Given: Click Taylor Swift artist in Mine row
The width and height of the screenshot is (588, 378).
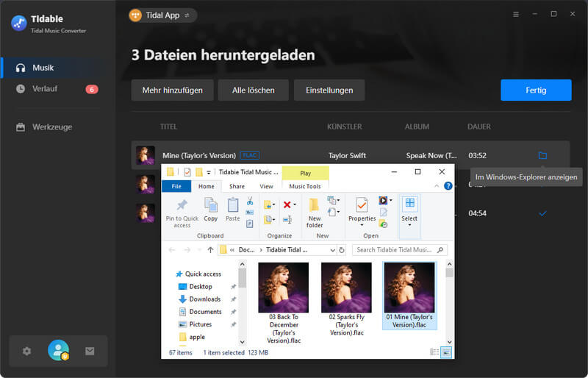Looking at the screenshot, I should (347, 155).
